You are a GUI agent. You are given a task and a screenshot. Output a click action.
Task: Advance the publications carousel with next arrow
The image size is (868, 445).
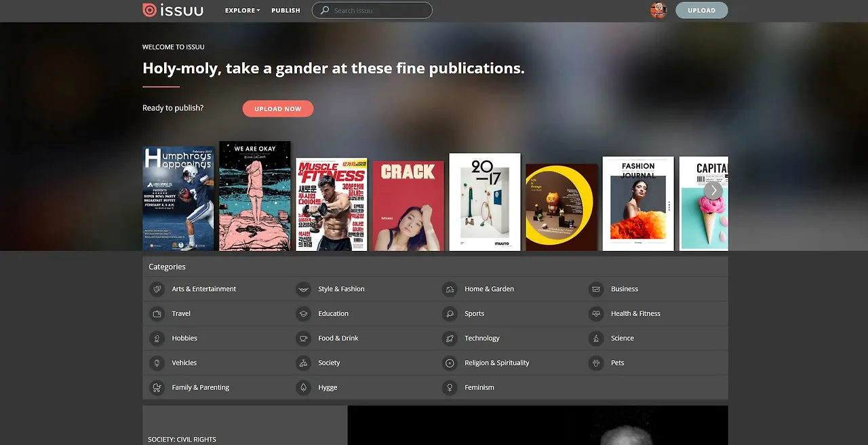713,191
